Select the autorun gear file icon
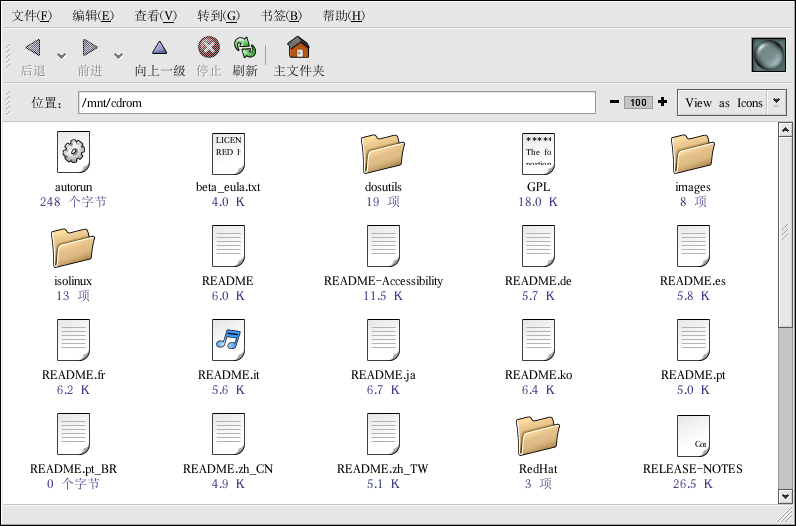Viewport: 796px width, 526px height. coord(73,152)
